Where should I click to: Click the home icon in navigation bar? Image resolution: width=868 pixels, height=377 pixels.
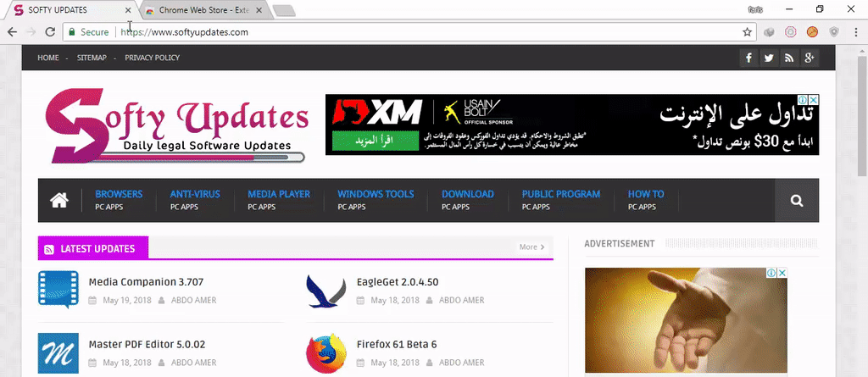59,200
